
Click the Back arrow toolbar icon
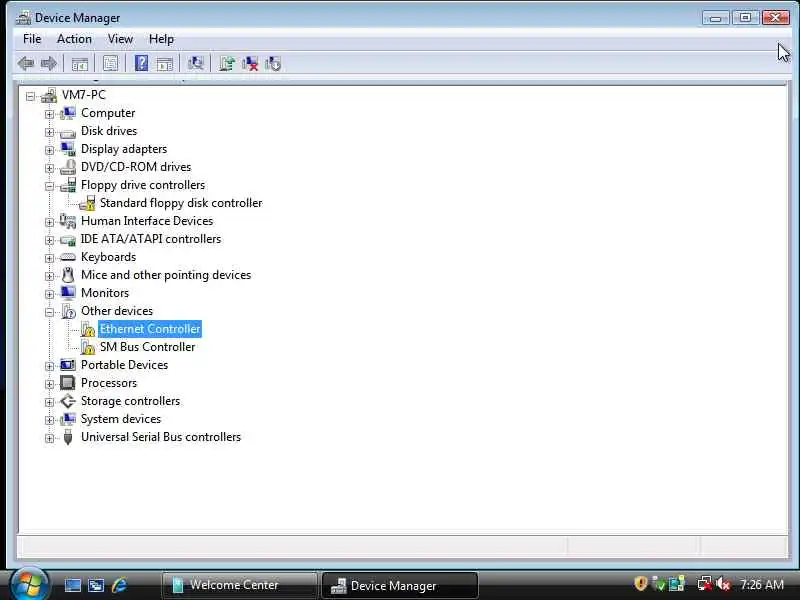pyautogui.click(x=26, y=64)
